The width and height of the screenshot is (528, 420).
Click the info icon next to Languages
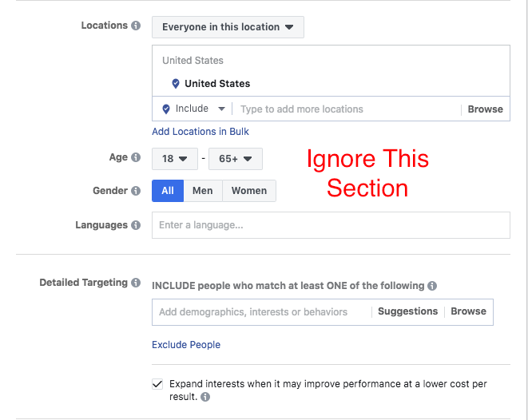pyautogui.click(x=136, y=225)
